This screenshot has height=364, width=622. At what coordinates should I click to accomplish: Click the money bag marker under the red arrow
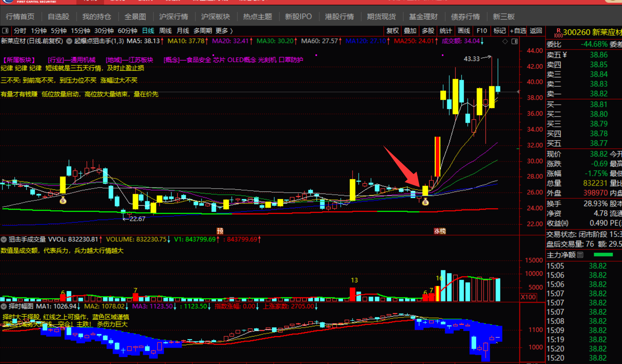tap(425, 201)
